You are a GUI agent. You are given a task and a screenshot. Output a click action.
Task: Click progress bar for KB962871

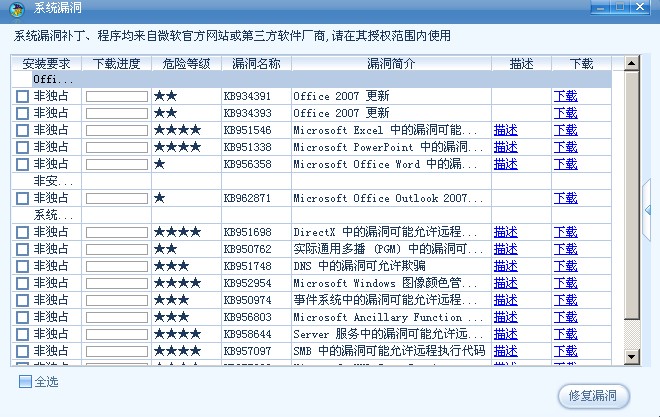coord(117,198)
